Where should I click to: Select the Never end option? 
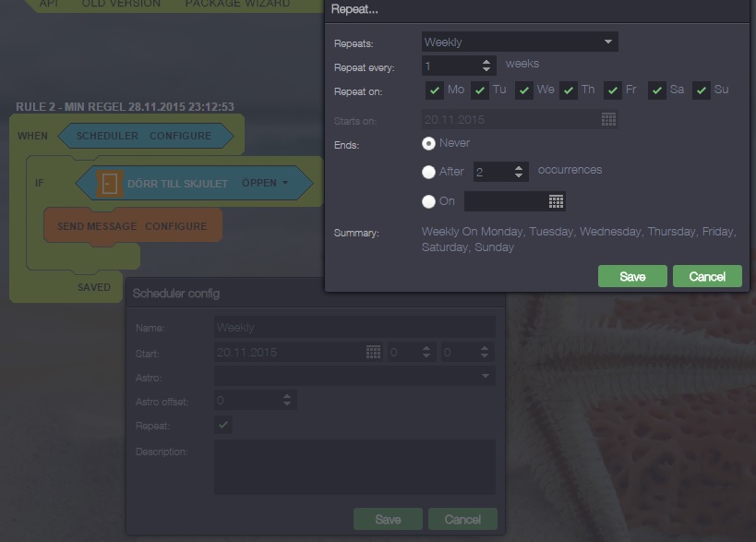428,143
